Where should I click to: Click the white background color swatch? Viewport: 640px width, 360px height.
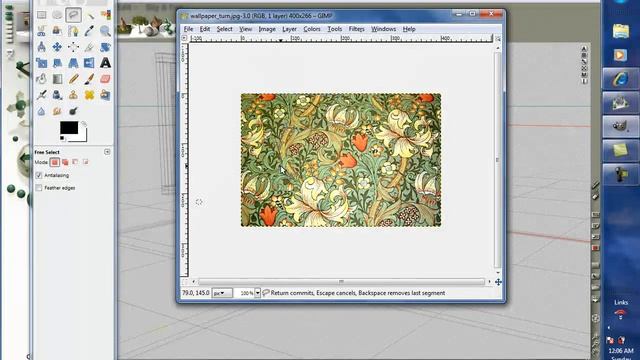click(x=83, y=138)
